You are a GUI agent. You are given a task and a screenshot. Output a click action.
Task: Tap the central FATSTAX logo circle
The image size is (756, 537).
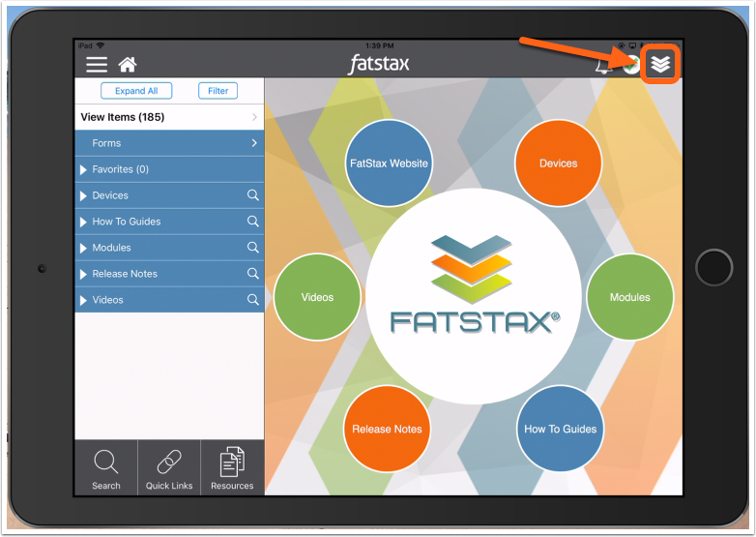pyautogui.click(x=474, y=296)
